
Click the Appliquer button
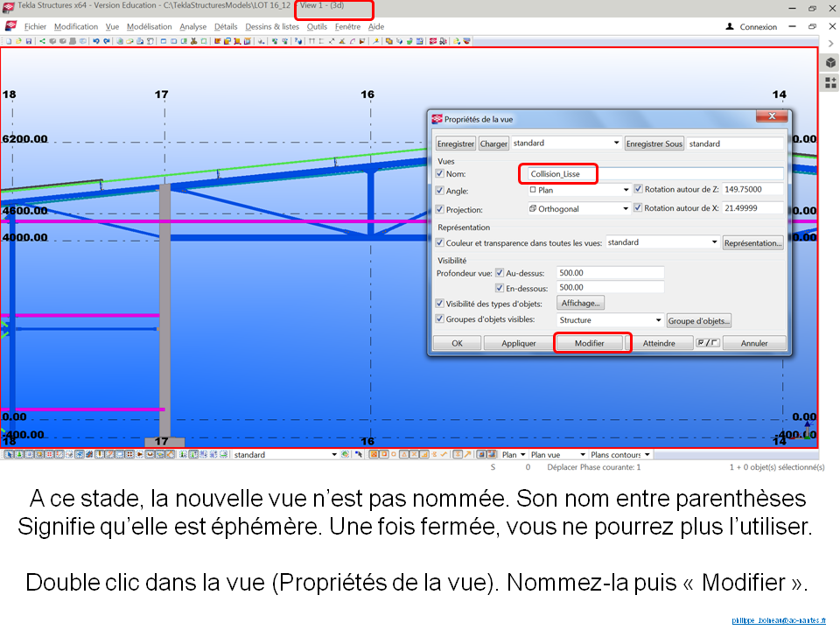click(519, 343)
